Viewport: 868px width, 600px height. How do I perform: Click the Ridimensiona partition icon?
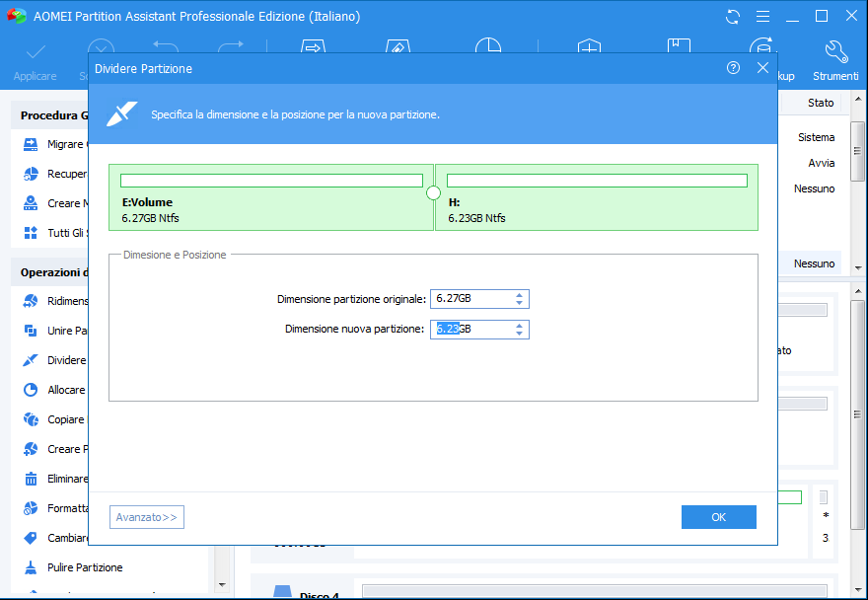pos(31,301)
